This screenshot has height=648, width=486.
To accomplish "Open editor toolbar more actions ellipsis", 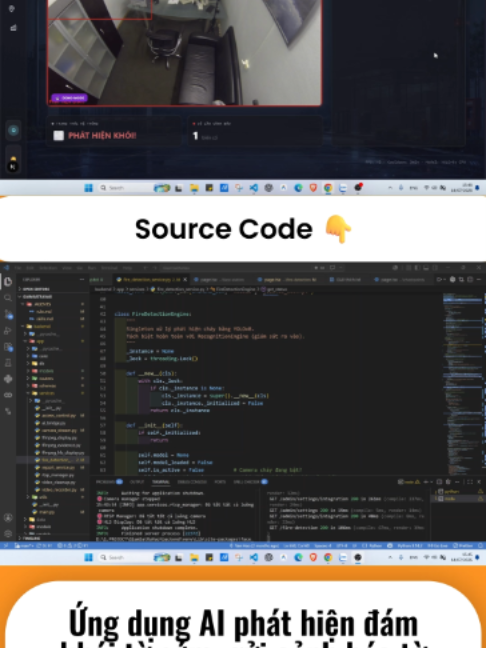I will point(479,280).
